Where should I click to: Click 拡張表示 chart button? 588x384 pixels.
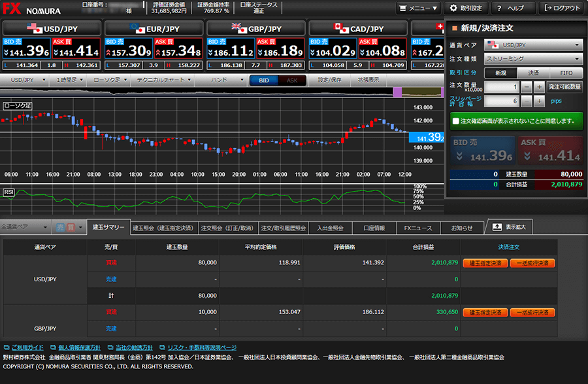[368, 80]
